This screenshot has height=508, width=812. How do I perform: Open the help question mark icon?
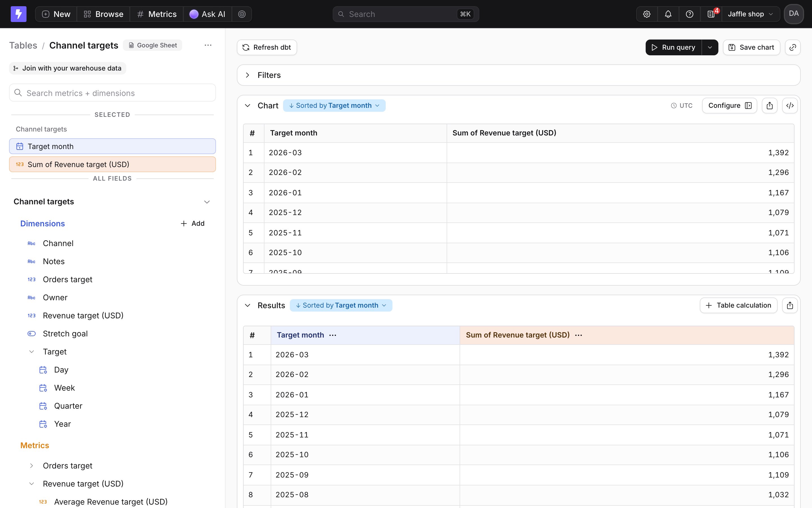pos(690,14)
